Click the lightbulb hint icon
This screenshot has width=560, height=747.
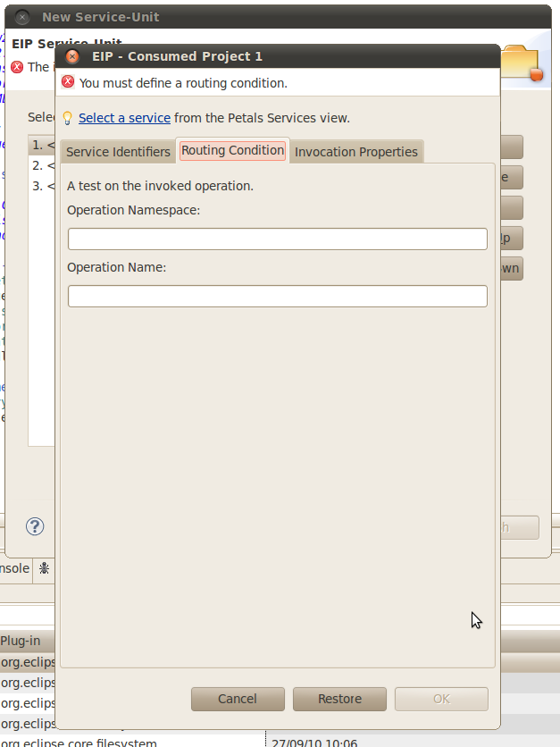pos(67,118)
